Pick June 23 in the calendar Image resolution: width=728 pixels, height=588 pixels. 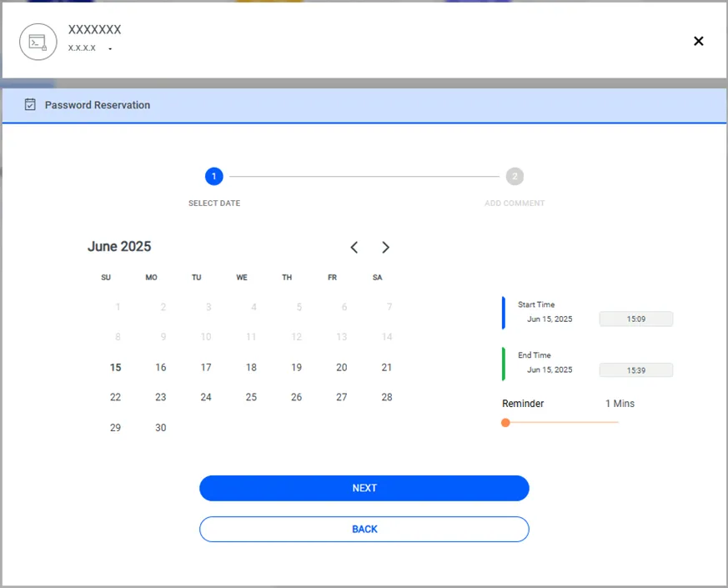pyautogui.click(x=161, y=397)
